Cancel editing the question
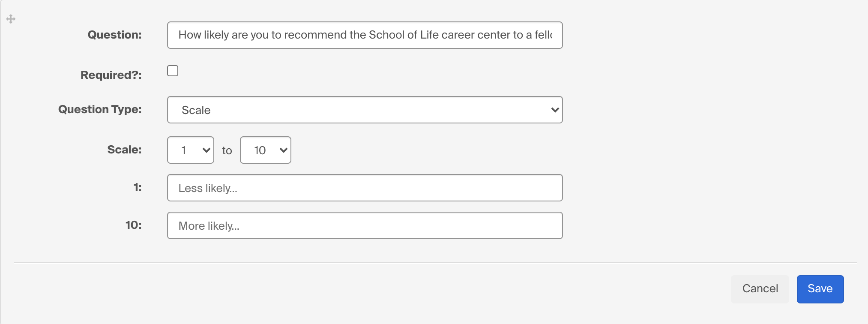 [760, 289]
